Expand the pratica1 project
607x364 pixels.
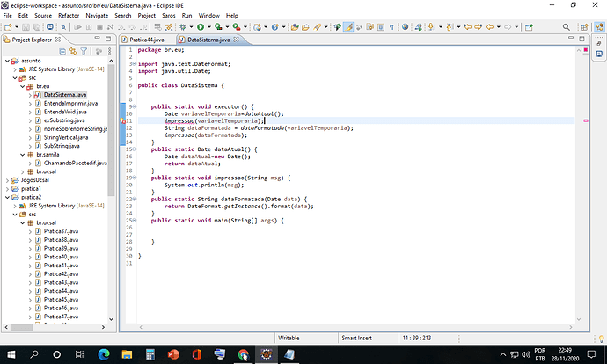click(x=7, y=189)
